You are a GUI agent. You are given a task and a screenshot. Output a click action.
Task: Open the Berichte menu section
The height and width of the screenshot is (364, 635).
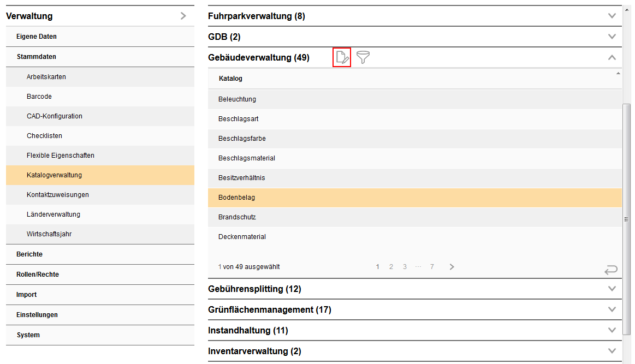click(x=29, y=254)
